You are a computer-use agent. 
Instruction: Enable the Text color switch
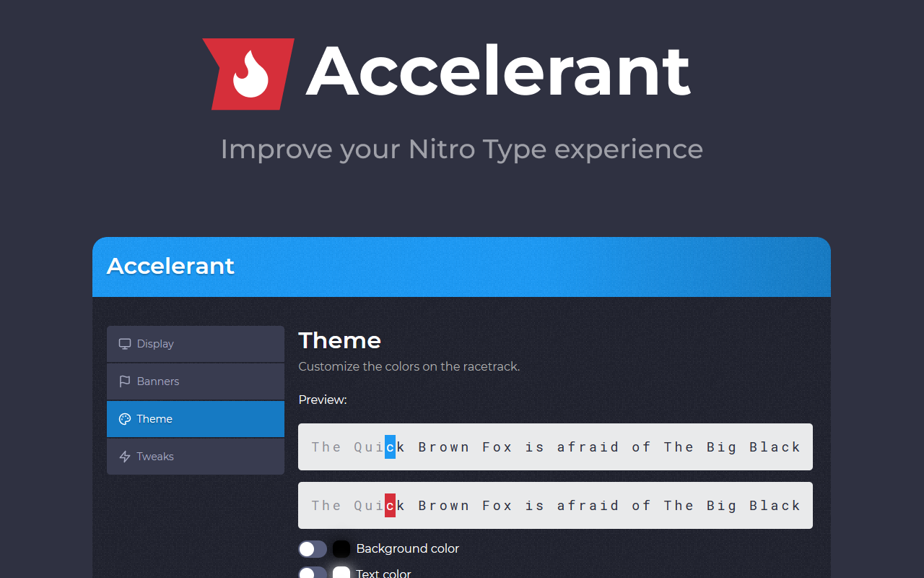(313, 573)
